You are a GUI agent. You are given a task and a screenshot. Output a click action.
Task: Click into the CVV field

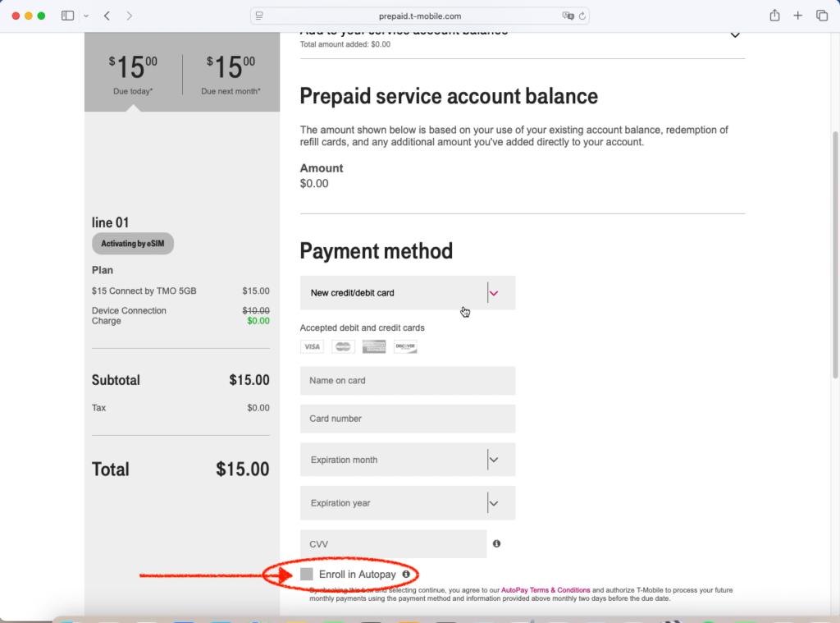pyautogui.click(x=393, y=544)
